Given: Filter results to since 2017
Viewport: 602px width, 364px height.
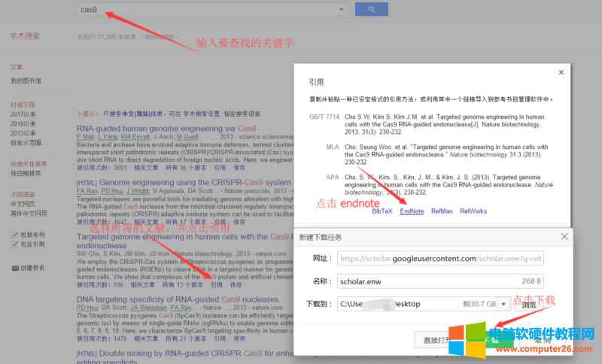Looking at the screenshot, I should (x=23, y=113).
